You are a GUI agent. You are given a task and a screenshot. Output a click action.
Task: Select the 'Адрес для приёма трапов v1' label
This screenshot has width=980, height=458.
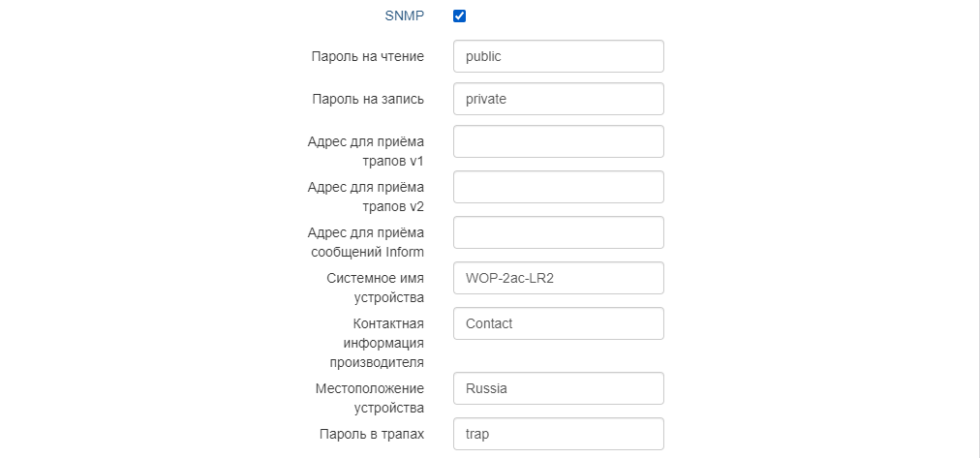366,150
